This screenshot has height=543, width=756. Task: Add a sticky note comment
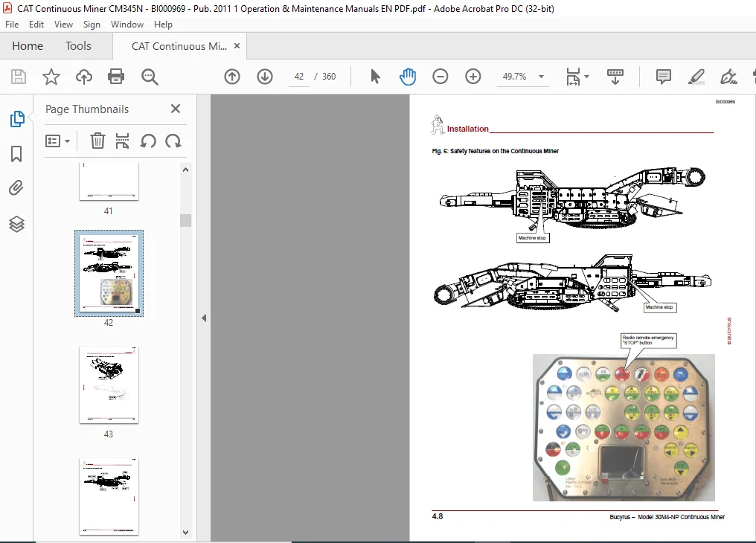[664, 77]
